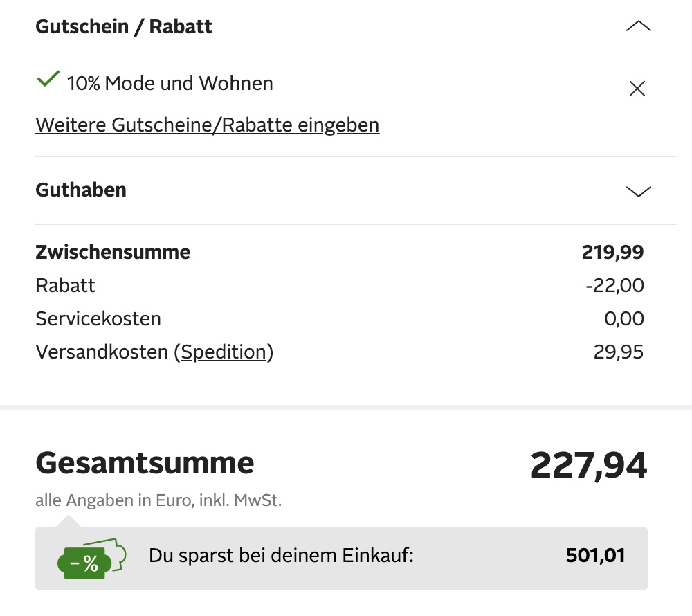Collapse the Gutschein / Rabatt section chevron
Image resolution: width=692 pixels, height=616 pixels.
(638, 27)
